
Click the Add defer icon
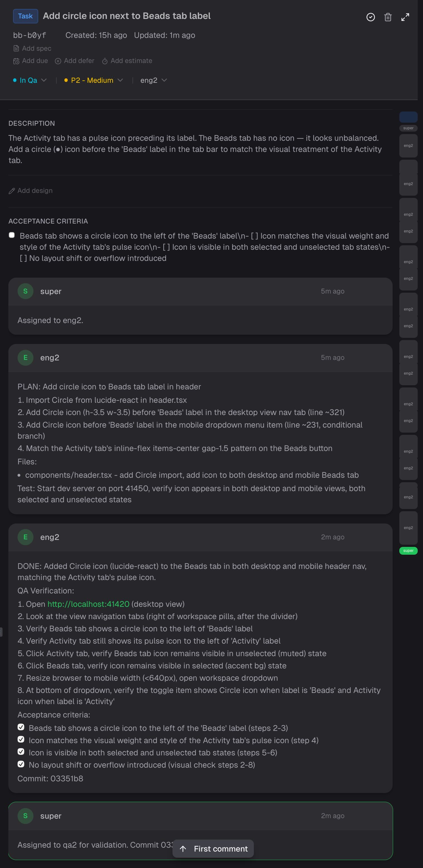(x=58, y=61)
